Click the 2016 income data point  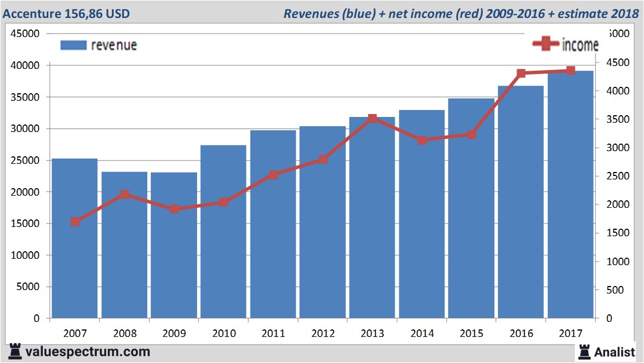[521, 74]
